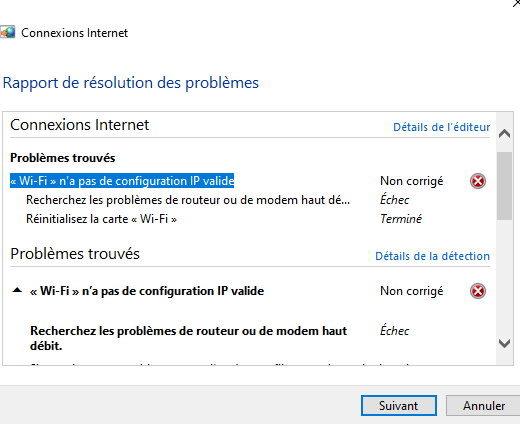Select the Réinitialisez la carte Wi-Fi entry

click(x=101, y=219)
